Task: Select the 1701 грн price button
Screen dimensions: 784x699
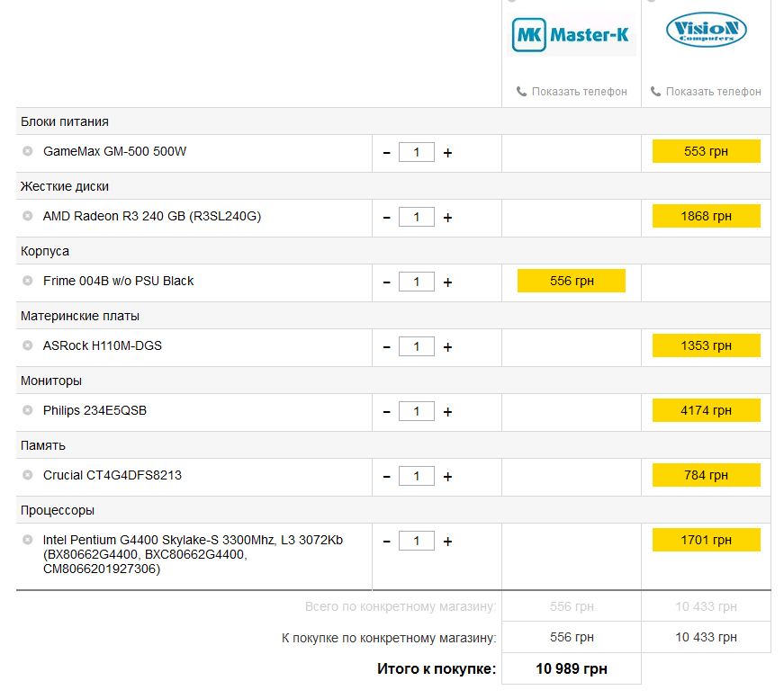Action: click(x=706, y=540)
